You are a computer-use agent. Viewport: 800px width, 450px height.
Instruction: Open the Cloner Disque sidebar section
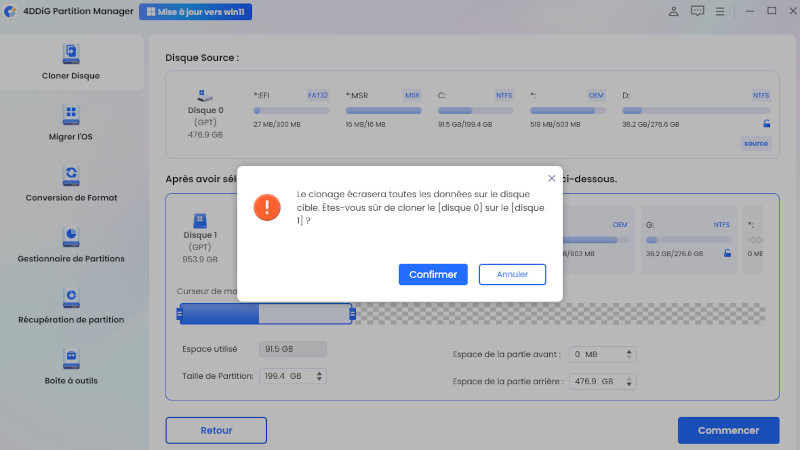pos(71,61)
